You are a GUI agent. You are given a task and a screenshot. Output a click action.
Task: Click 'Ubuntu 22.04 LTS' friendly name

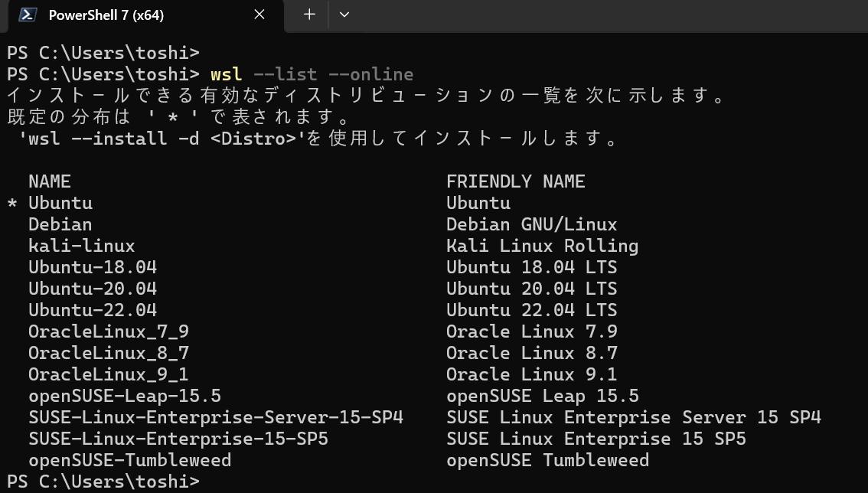point(531,310)
